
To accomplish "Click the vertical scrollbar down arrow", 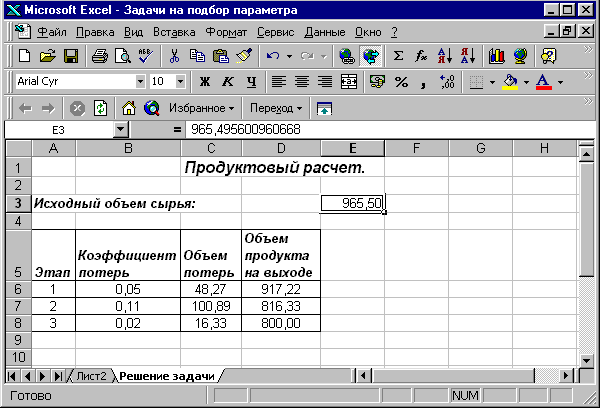I will 586,359.
